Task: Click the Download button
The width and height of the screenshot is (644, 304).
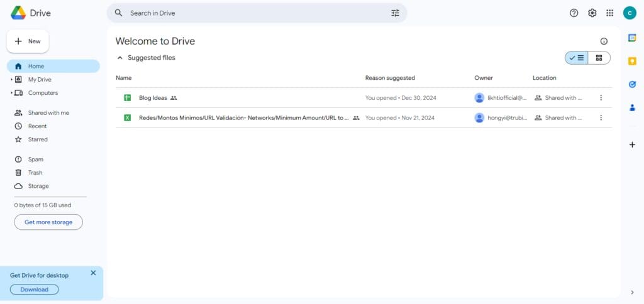Action: (35, 290)
